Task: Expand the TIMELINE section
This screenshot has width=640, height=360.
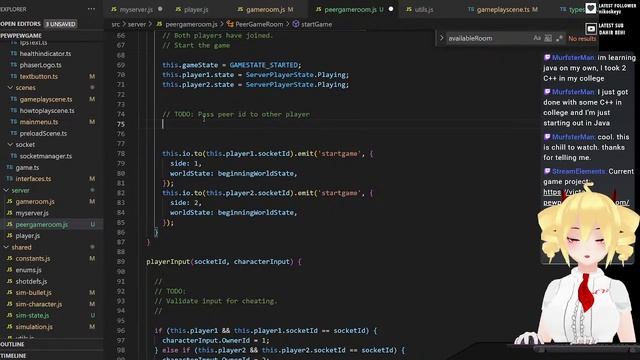Action: click(13, 356)
